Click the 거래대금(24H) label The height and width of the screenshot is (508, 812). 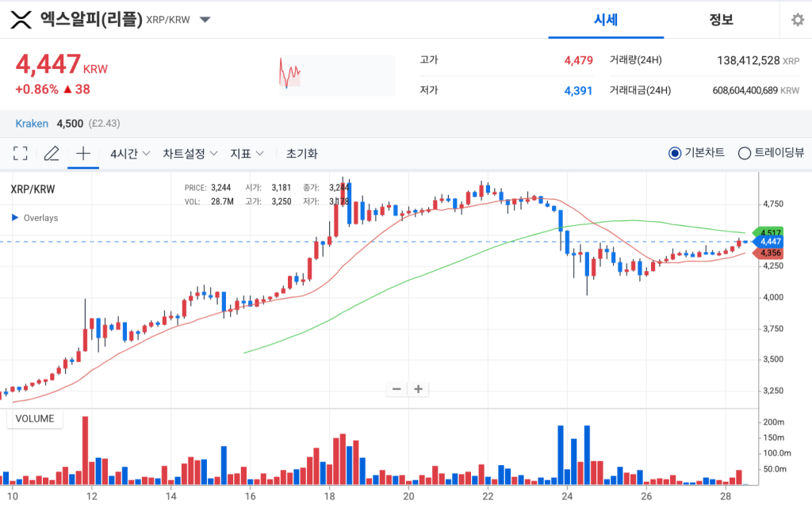coord(640,90)
